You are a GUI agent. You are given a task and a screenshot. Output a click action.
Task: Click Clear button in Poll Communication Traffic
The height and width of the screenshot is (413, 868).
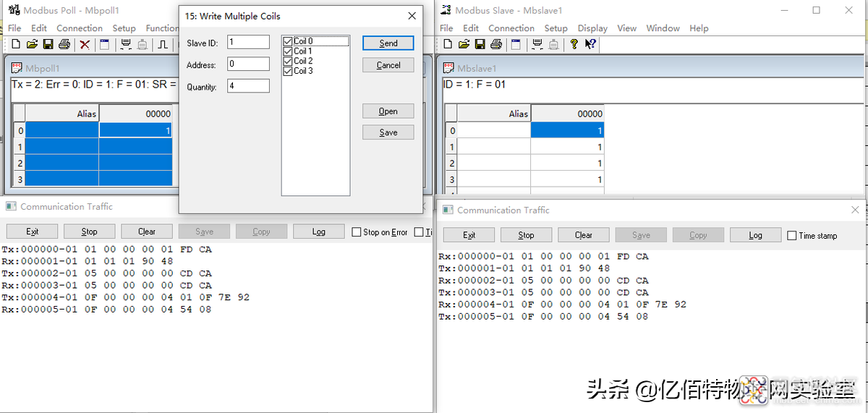point(147,231)
